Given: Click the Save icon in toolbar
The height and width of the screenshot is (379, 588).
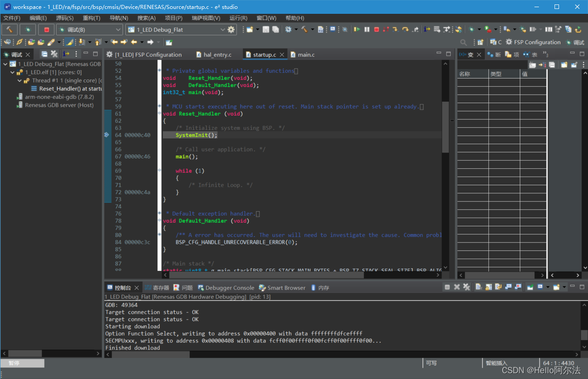Looking at the screenshot, I should click(x=266, y=29).
